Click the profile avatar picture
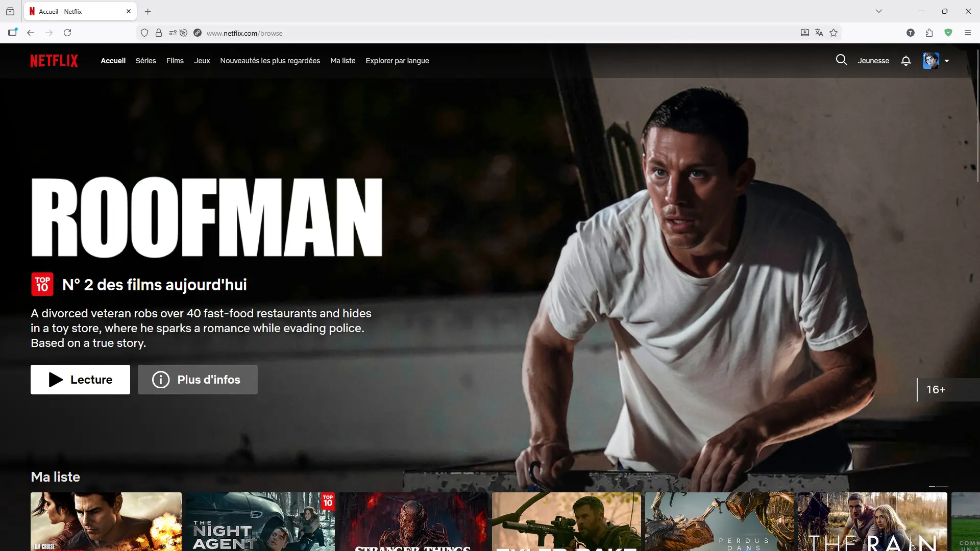This screenshot has height=551, width=980. [x=931, y=61]
